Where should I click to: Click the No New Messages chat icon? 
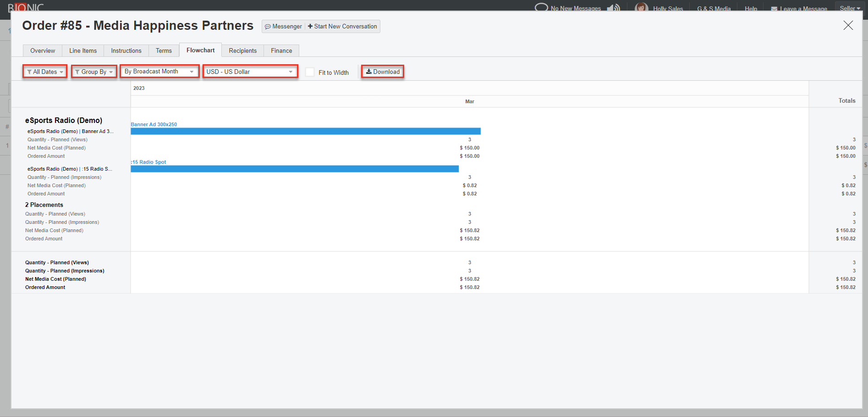click(542, 7)
